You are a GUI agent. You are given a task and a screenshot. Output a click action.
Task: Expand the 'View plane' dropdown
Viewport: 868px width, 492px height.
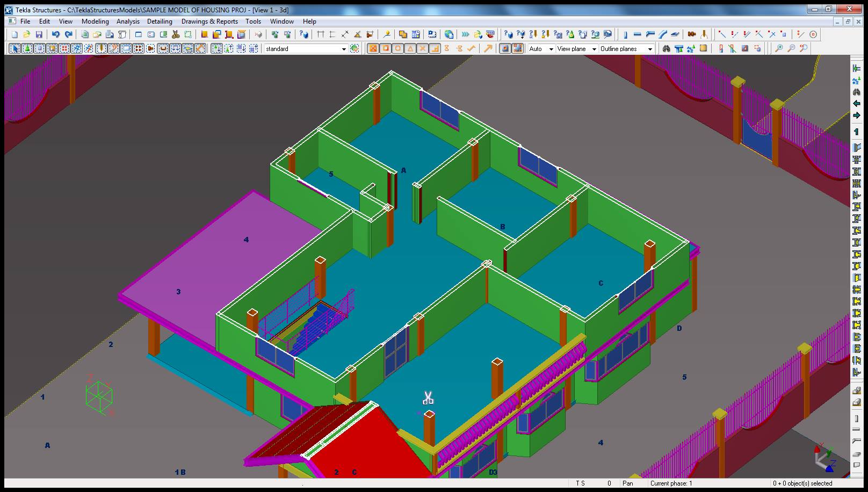[x=594, y=49]
